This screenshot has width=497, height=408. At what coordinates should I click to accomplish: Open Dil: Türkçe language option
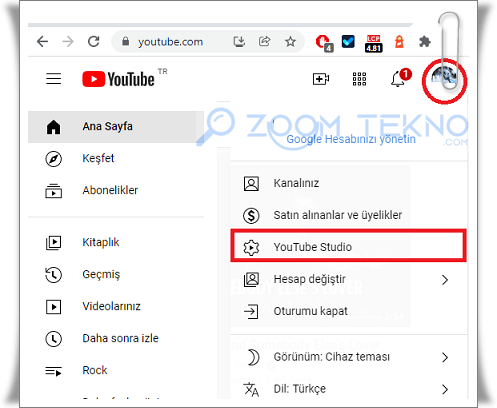(x=349, y=389)
